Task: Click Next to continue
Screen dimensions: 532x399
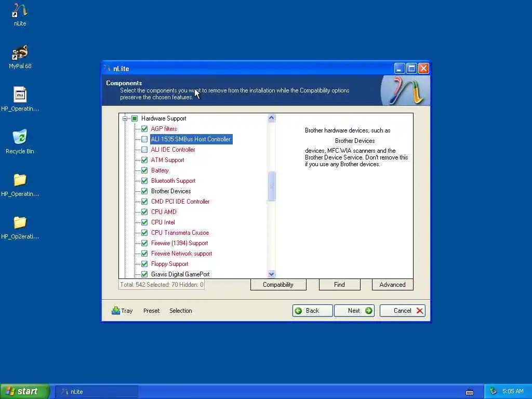Action: point(354,311)
